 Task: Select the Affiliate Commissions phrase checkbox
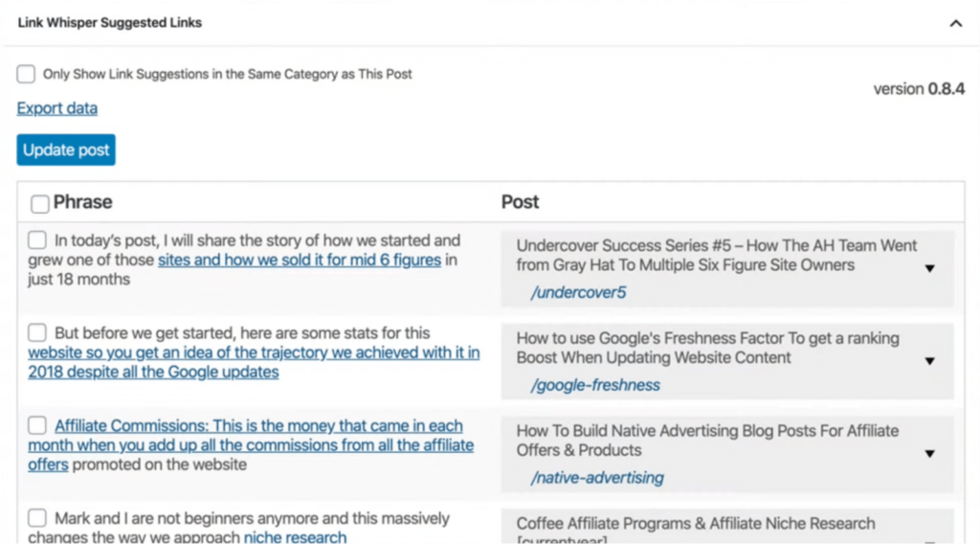coord(37,426)
